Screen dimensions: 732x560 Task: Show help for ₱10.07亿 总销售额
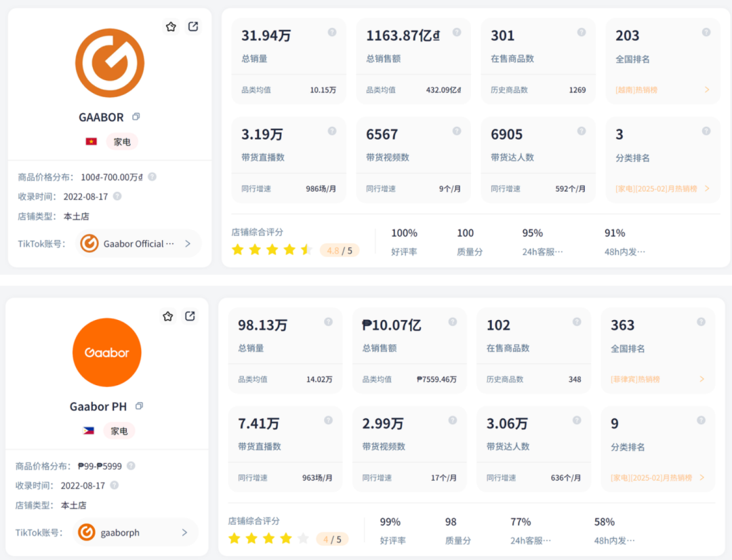(x=453, y=322)
